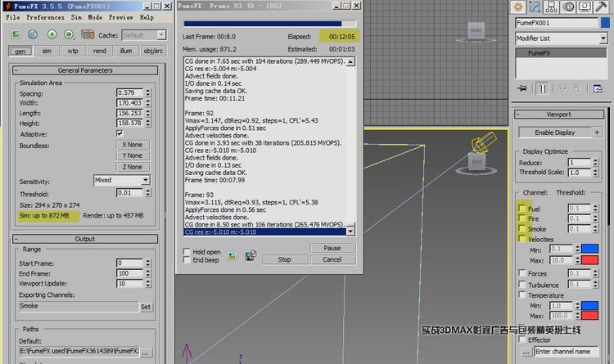Click the BACK ViewCube in perspective viewport
Image resolution: width=614 pixels, height=364 pixels.
[x=477, y=162]
